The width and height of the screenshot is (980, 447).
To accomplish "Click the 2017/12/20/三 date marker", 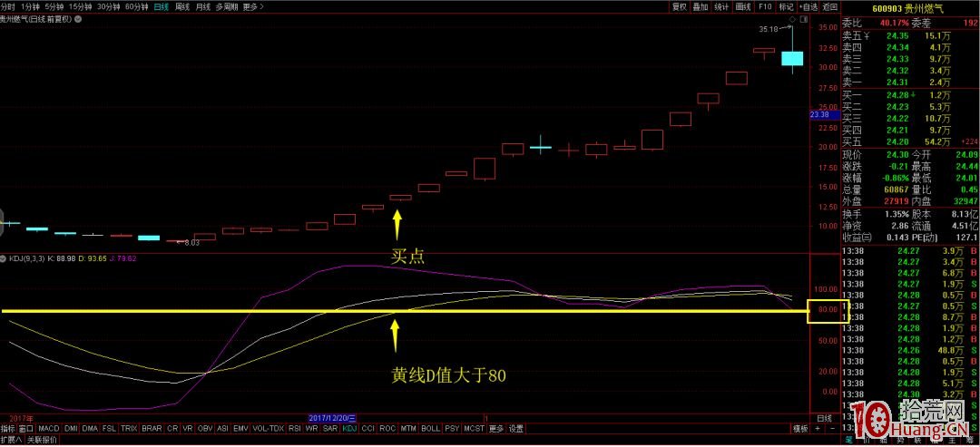I will coord(332,417).
